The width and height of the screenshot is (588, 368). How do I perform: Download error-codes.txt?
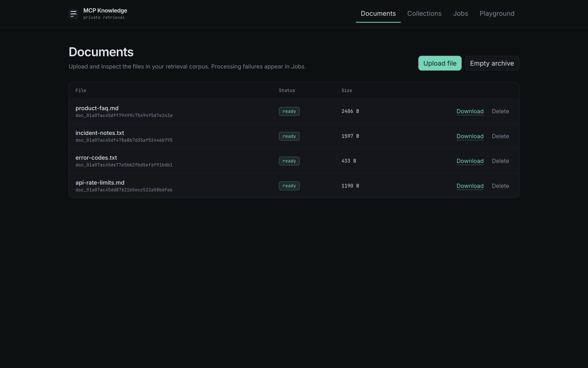[x=470, y=161]
